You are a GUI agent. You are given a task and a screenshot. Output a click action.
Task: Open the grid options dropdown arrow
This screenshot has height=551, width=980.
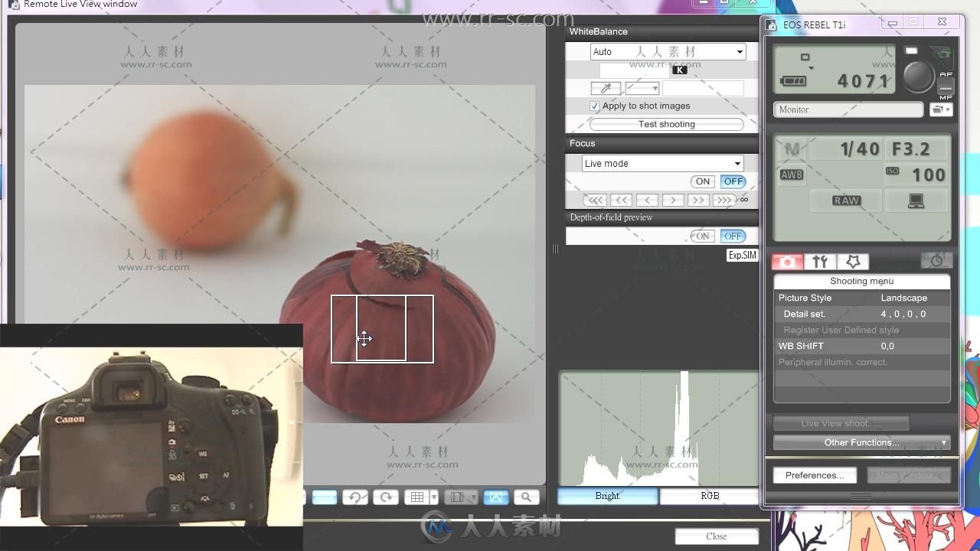433,497
